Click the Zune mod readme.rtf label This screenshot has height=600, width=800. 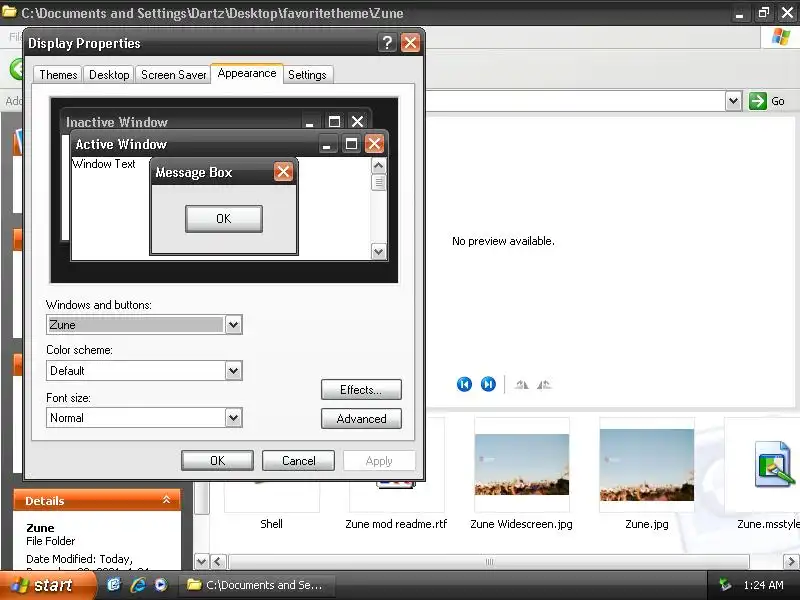[396, 524]
